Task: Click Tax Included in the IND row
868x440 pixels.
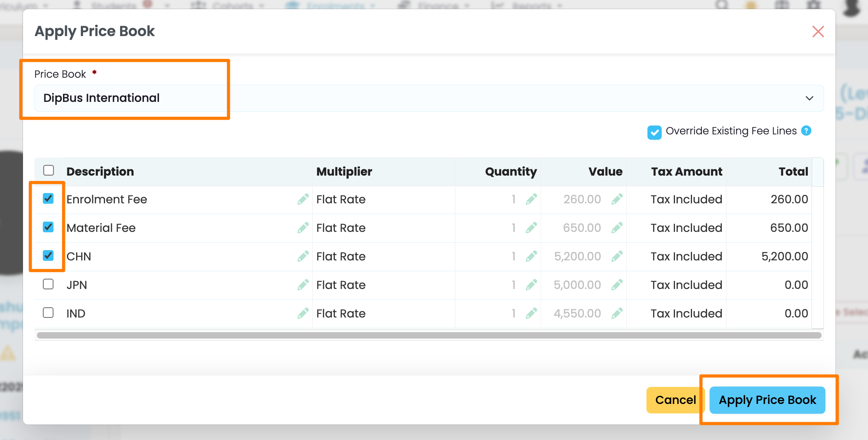Action: [x=686, y=314]
